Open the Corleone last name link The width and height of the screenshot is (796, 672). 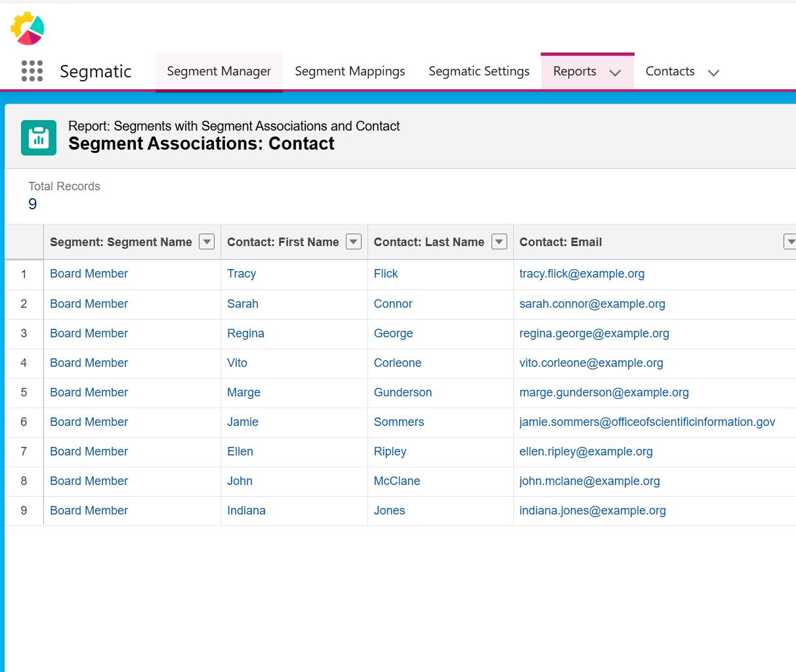pos(397,363)
